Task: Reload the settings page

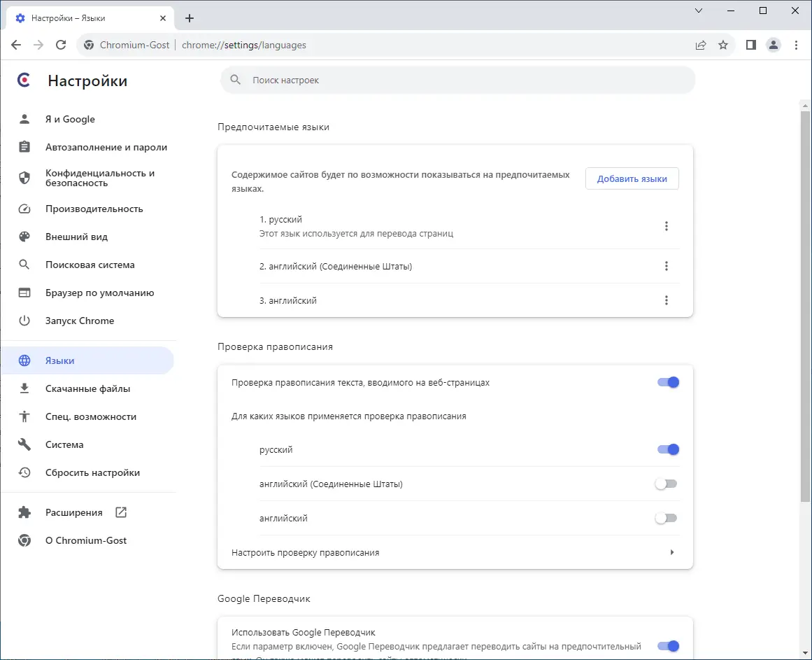Action: coord(61,45)
